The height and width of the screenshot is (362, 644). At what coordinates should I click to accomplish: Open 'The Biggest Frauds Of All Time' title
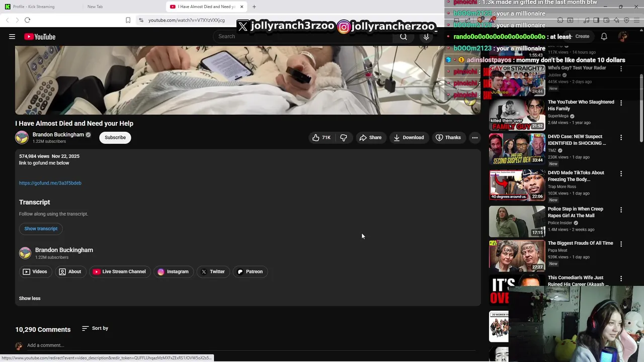click(x=581, y=243)
